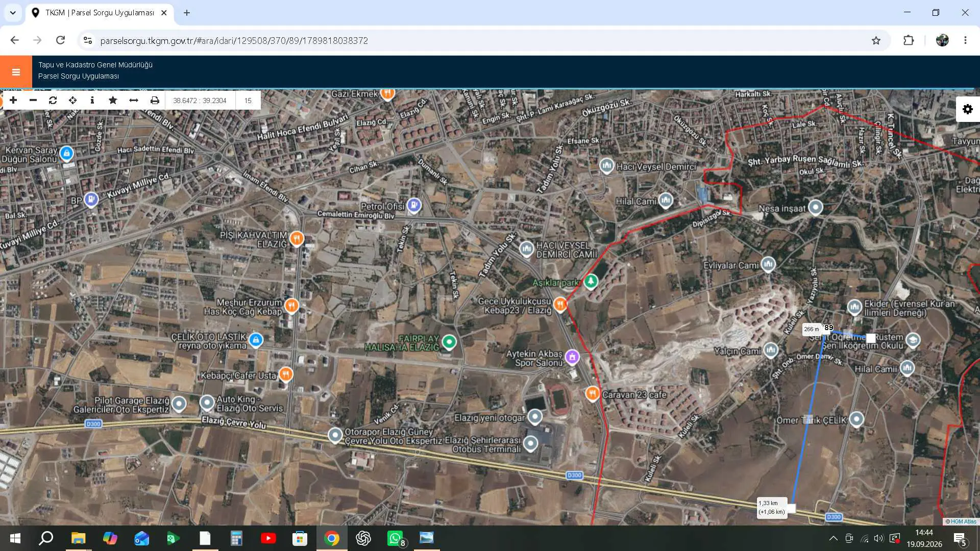Click the zoom level value 15
This screenshot has width=980, height=551.
tap(248, 101)
